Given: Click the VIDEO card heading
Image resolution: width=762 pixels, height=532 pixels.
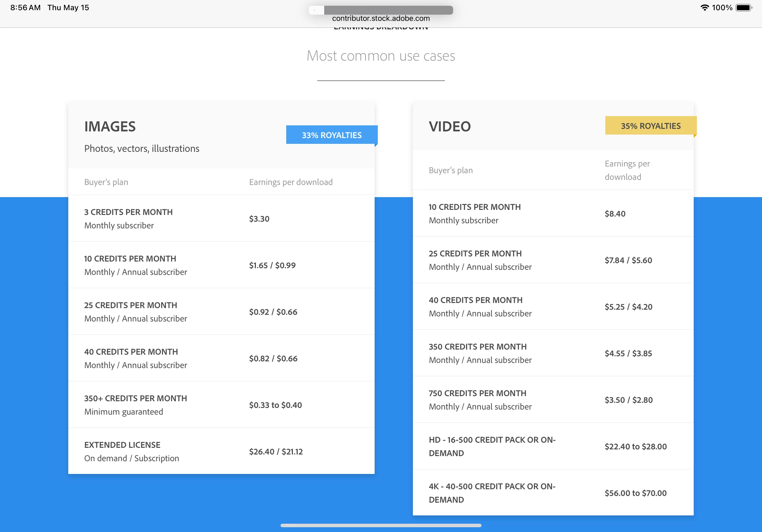Looking at the screenshot, I should (x=450, y=126).
